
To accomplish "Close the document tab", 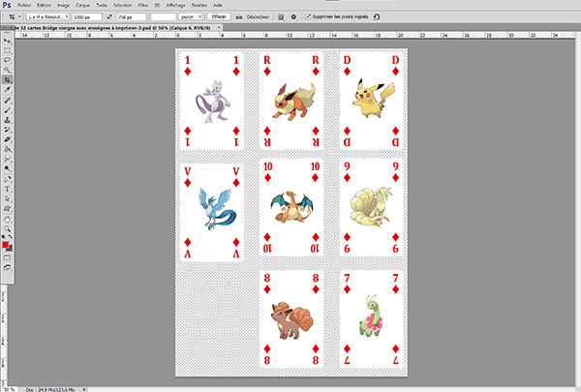I will point(219,27).
